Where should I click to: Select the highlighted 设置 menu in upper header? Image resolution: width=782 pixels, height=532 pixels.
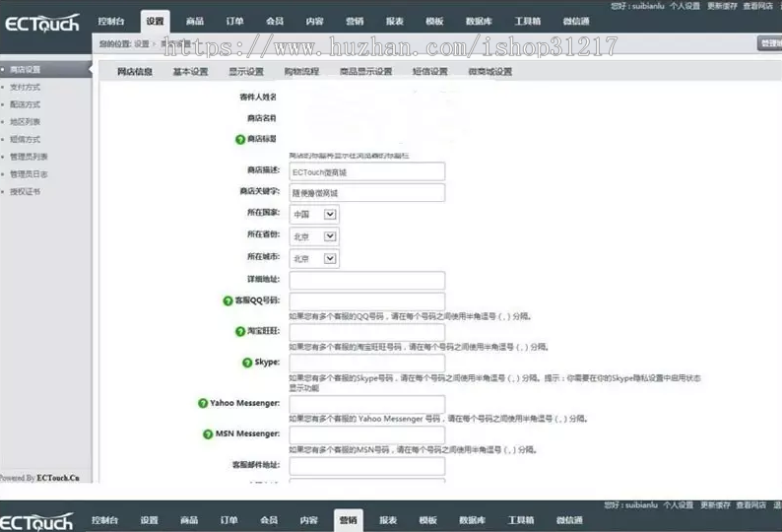click(x=155, y=22)
